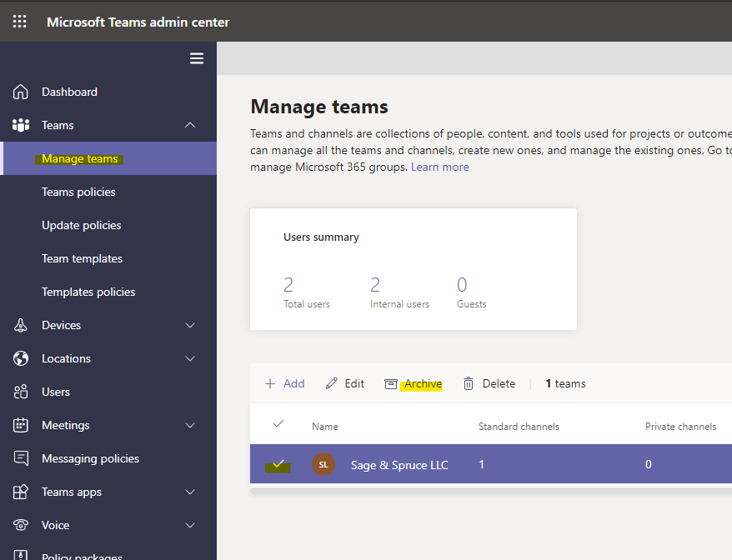
Task: Click the Private channels value 0 in Sage row
Action: (x=649, y=464)
